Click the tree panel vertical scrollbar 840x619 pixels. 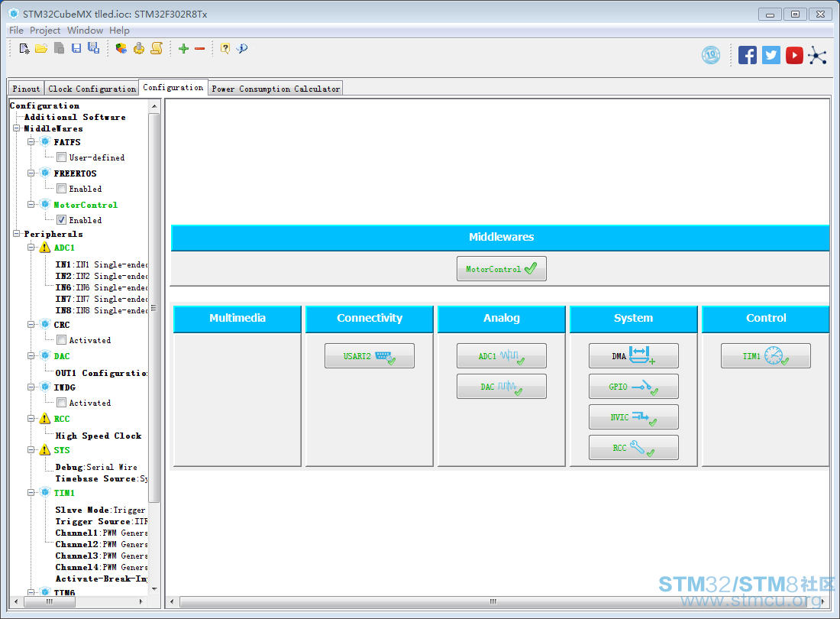(x=154, y=308)
